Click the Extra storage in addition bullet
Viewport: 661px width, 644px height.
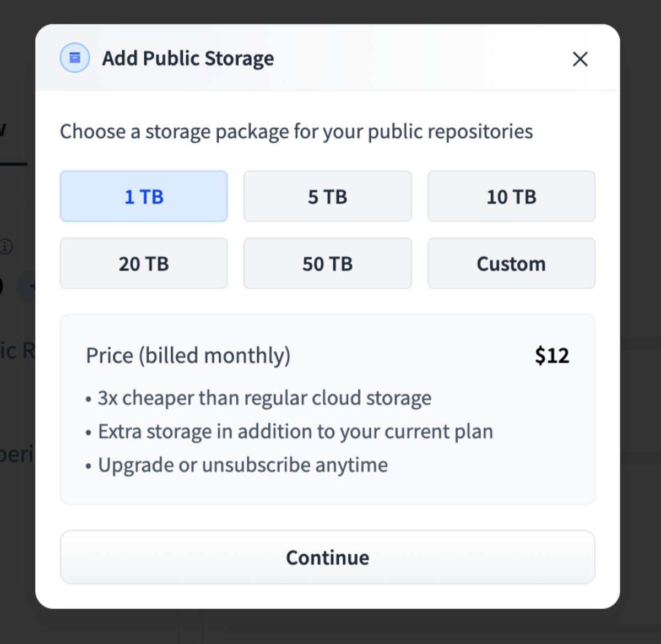(295, 431)
